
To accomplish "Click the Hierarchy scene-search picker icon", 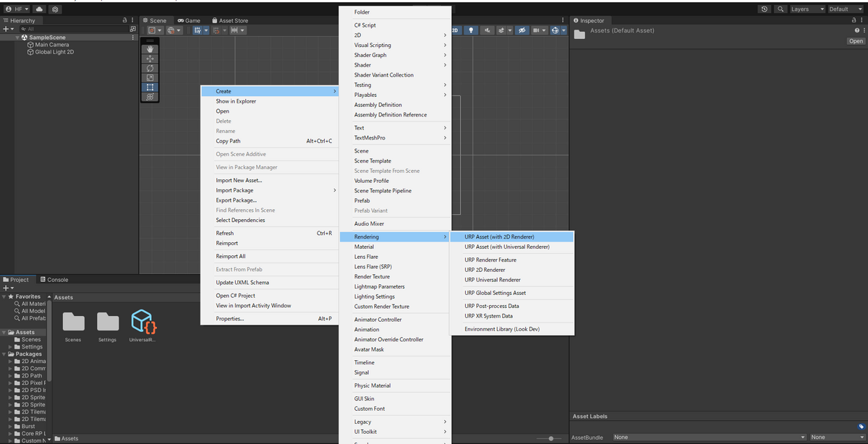I will tap(132, 29).
